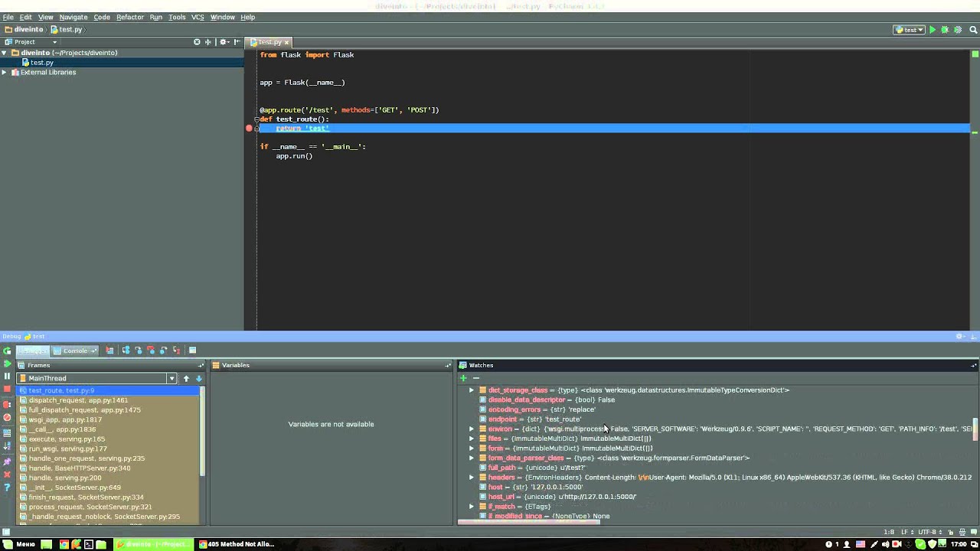
Task: Open the MainThread thread dropdown
Action: (x=171, y=378)
